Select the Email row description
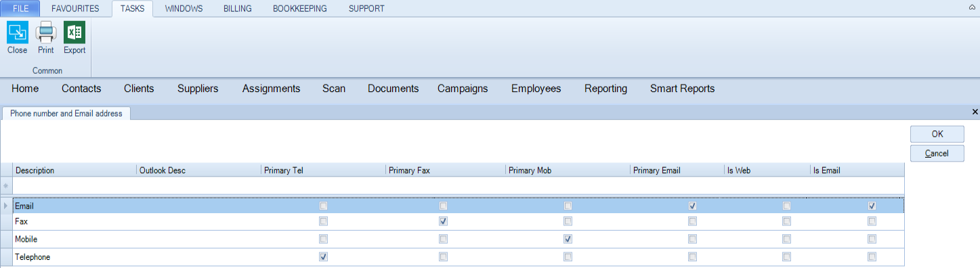The image size is (980, 268). pos(24,206)
